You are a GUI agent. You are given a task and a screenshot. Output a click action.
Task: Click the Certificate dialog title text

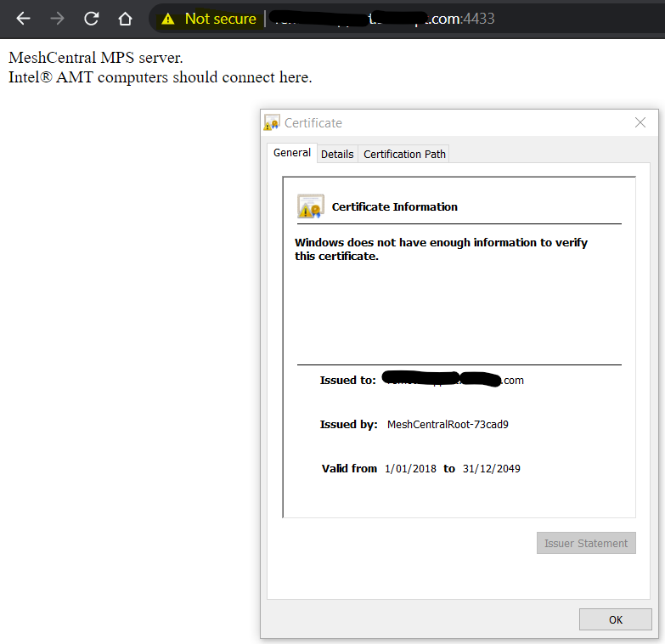pyautogui.click(x=313, y=123)
